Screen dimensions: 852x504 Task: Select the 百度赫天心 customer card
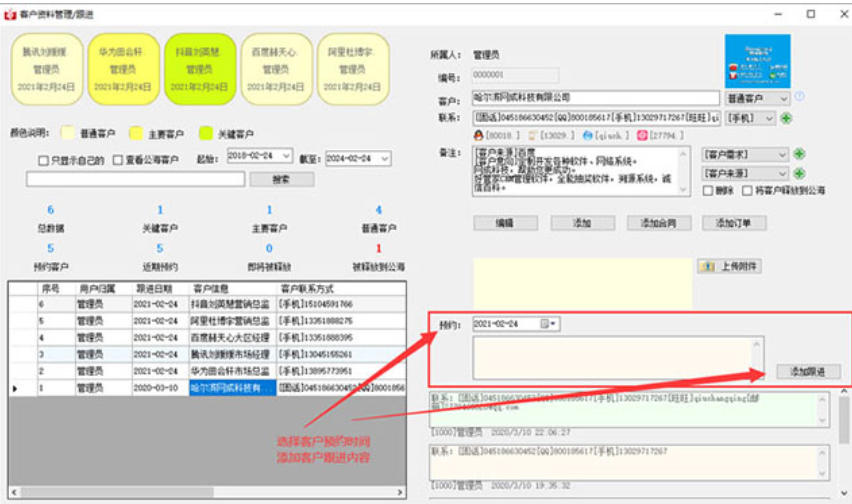274,67
